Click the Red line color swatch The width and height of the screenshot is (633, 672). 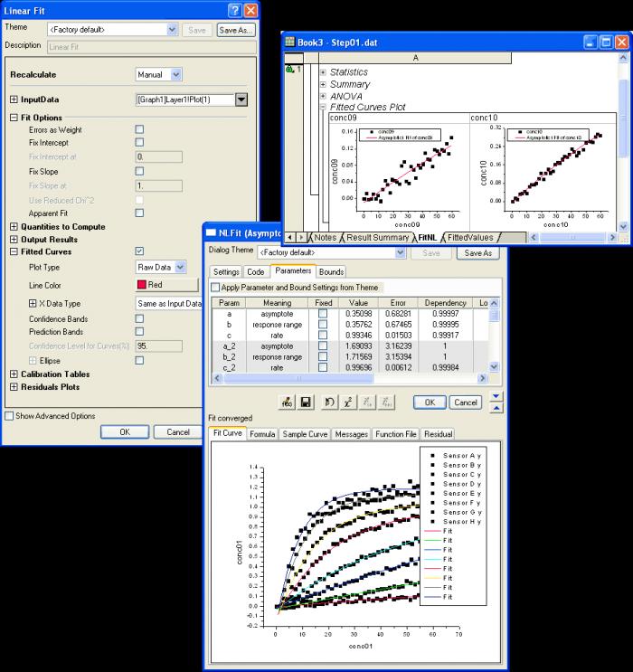166,285
